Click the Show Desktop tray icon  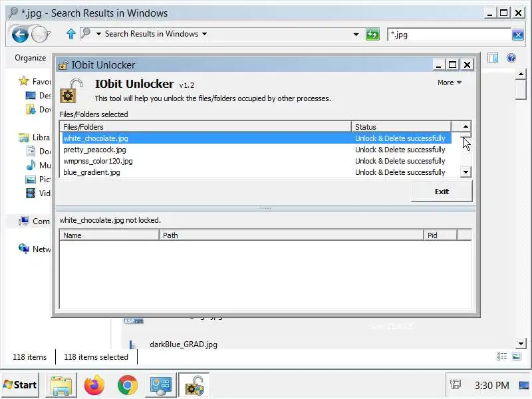(524, 385)
